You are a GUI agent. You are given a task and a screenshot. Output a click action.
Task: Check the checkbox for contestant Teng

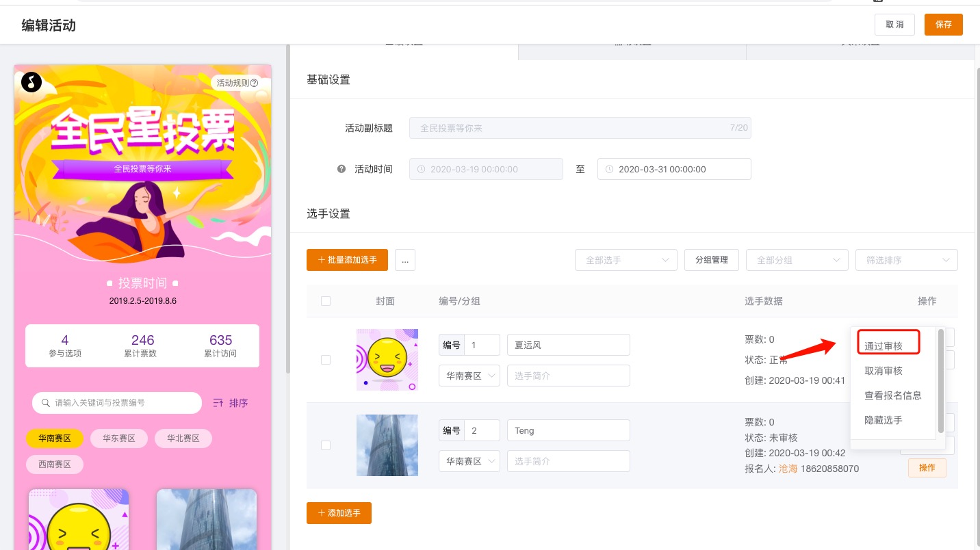point(326,445)
